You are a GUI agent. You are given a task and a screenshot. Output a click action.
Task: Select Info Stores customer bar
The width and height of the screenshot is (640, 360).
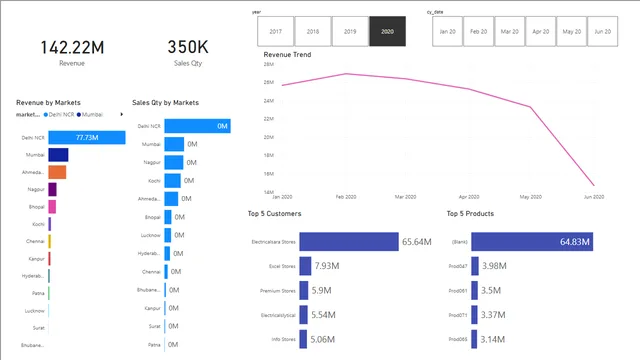click(303, 339)
